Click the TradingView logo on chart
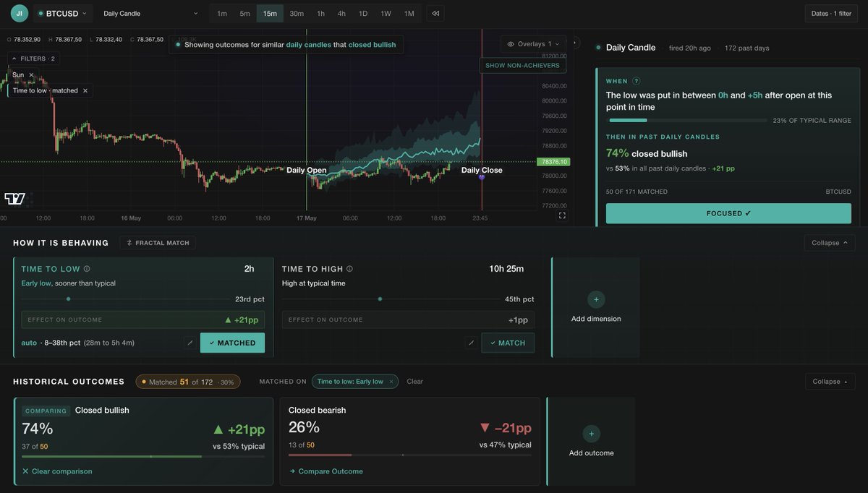 14,198
